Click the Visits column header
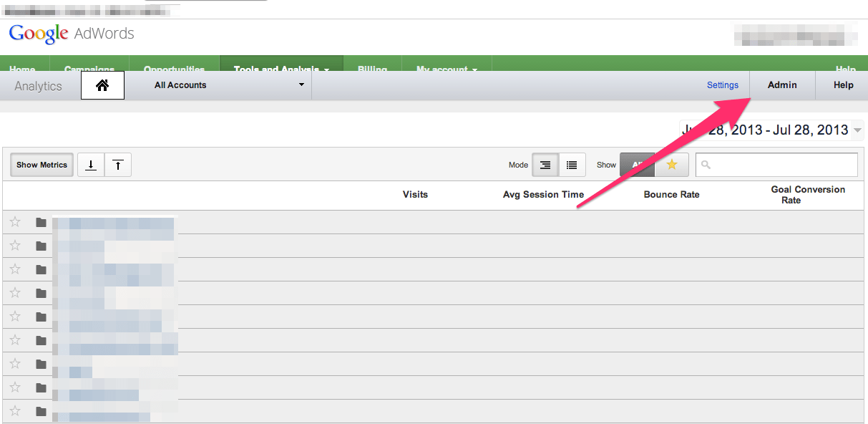868x424 pixels. tap(415, 195)
